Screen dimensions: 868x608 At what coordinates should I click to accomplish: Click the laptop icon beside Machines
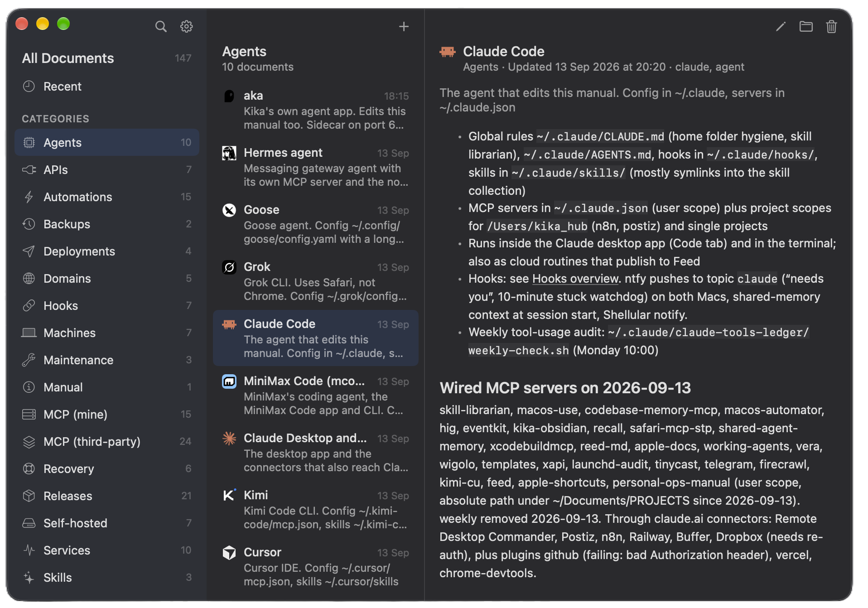29,333
